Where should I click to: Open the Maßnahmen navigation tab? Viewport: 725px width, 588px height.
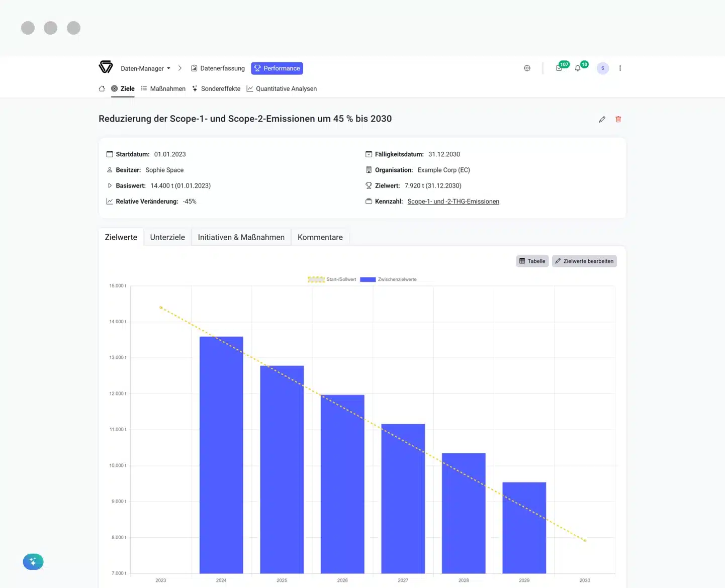point(163,88)
